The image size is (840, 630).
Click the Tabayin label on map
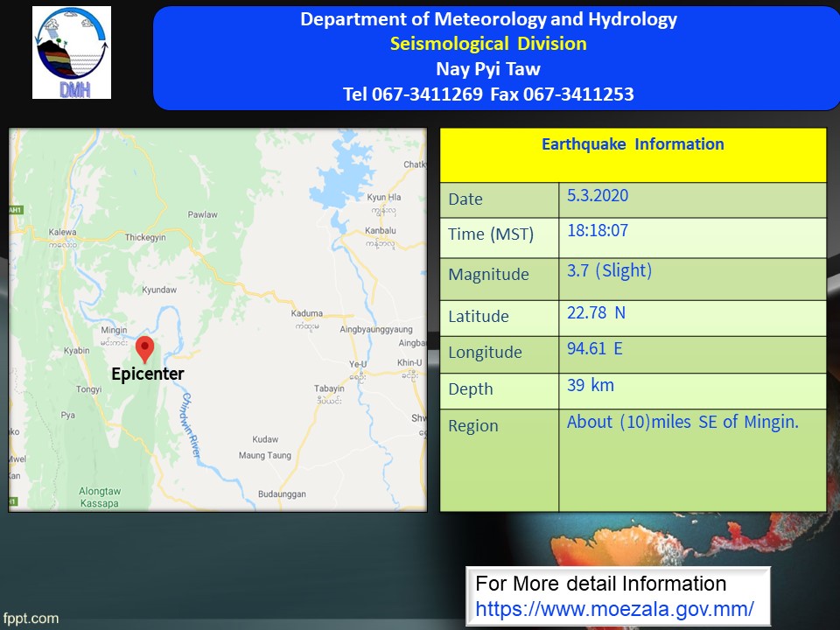(x=330, y=388)
